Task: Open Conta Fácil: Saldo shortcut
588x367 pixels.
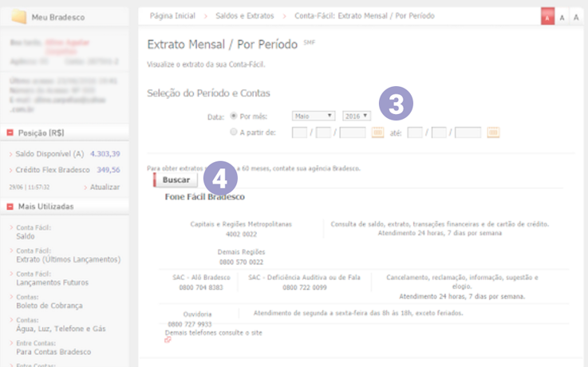Action: pyautogui.click(x=25, y=236)
